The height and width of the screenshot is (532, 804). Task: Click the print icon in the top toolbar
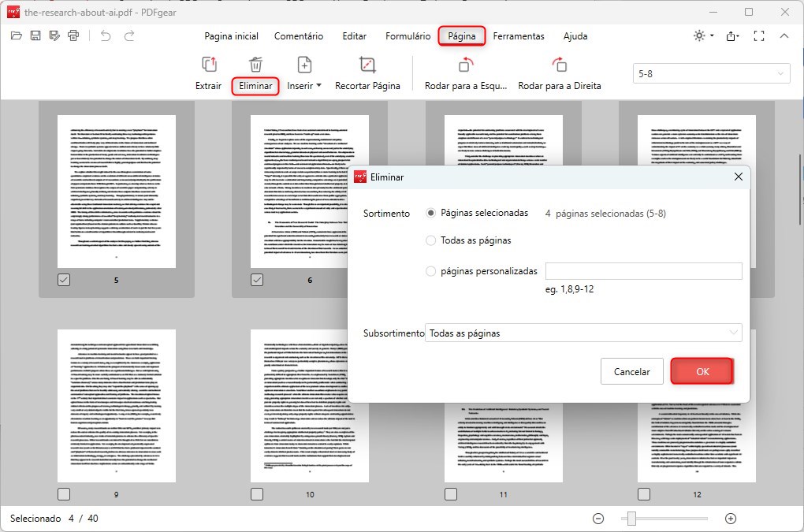(x=73, y=35)
